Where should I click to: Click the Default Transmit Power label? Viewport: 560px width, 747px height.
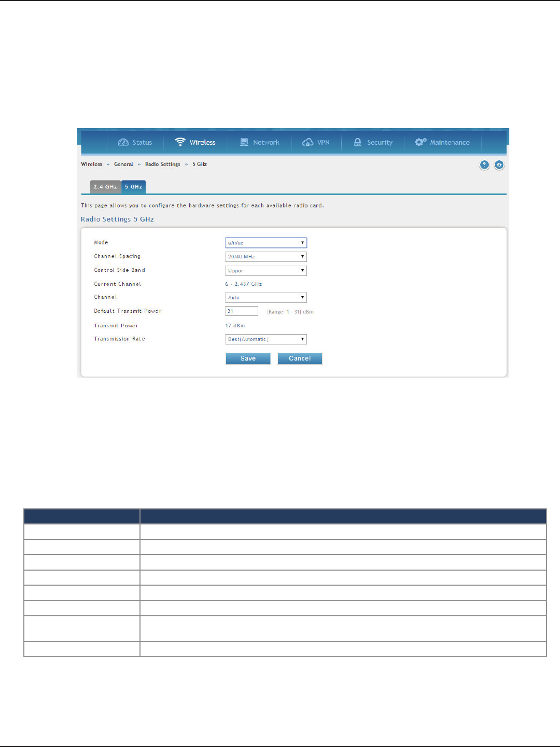pyautogui.click(x=128, y=311)
